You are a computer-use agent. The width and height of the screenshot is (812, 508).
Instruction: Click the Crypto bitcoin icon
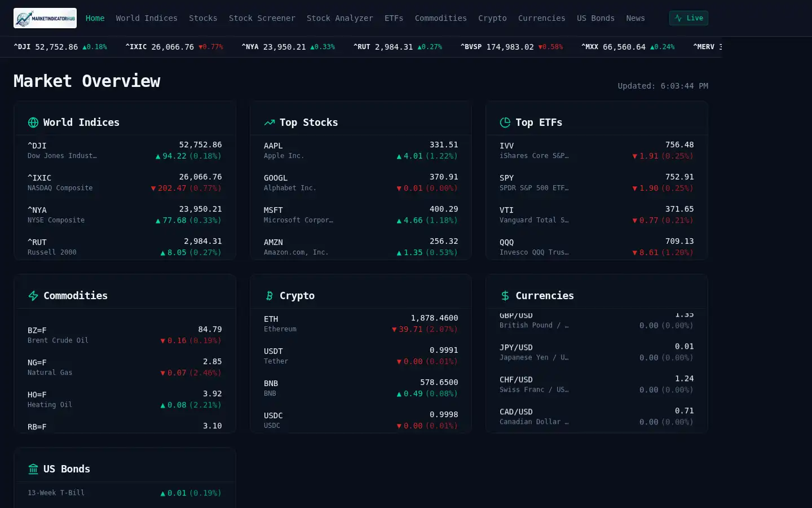pyautogui.click(x=270, y=296)
